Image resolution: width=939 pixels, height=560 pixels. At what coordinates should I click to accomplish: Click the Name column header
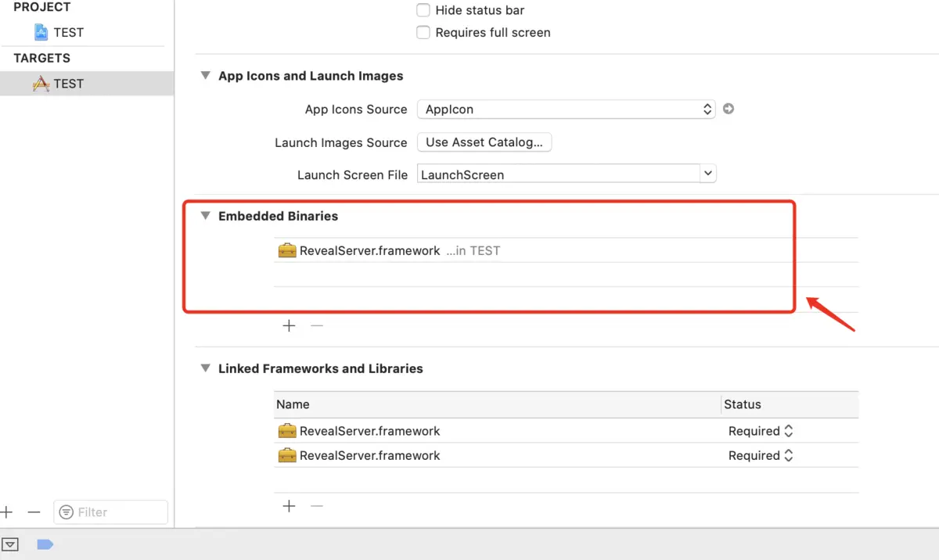497,404
